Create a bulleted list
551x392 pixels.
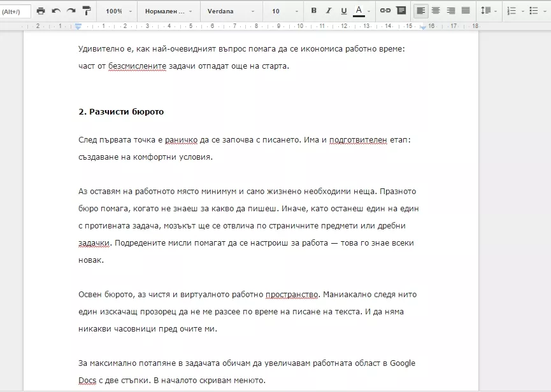click(538, 11)
